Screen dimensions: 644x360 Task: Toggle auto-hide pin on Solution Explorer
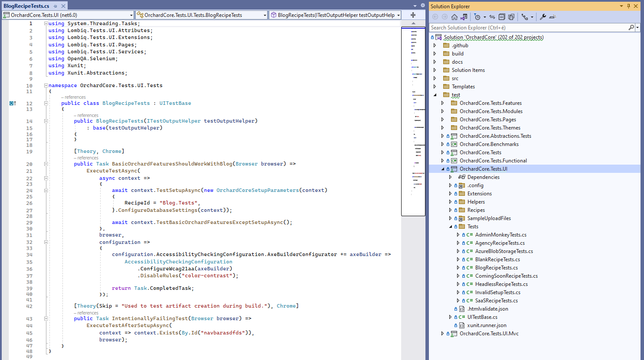tap(628, 6)
